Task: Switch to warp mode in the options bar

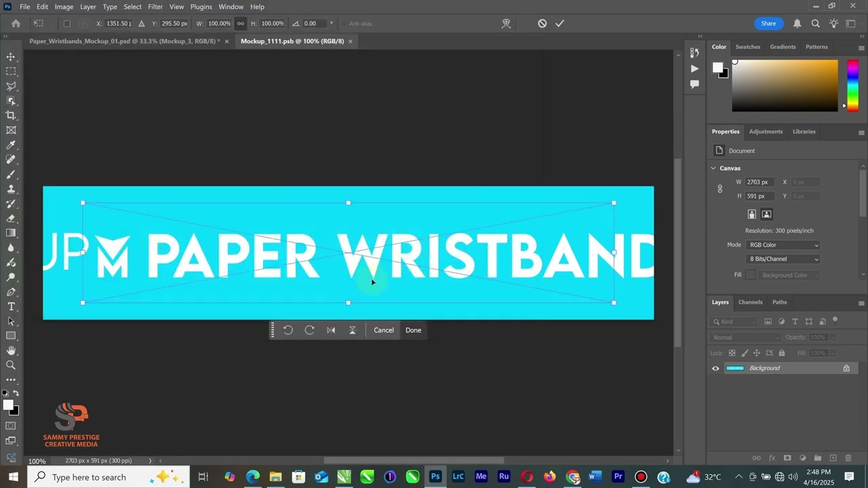Action: click(506, 23)
